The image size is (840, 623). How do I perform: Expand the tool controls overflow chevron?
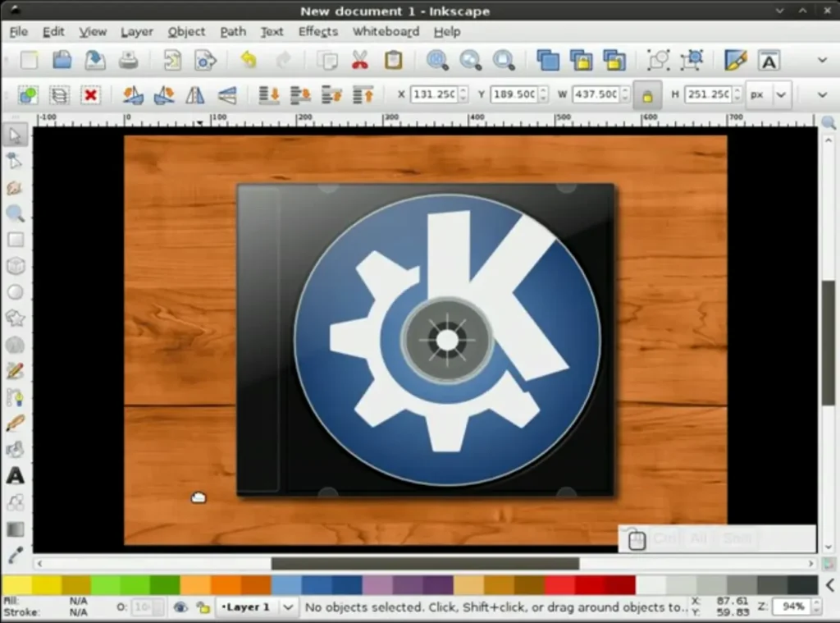click(x=822, y=95)
